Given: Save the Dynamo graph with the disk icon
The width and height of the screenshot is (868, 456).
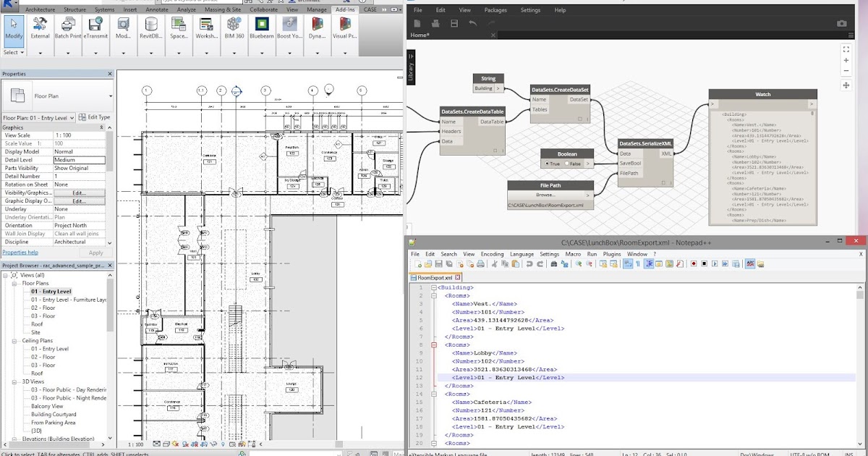Looking at the screenshot, I should tap(454, 24).
